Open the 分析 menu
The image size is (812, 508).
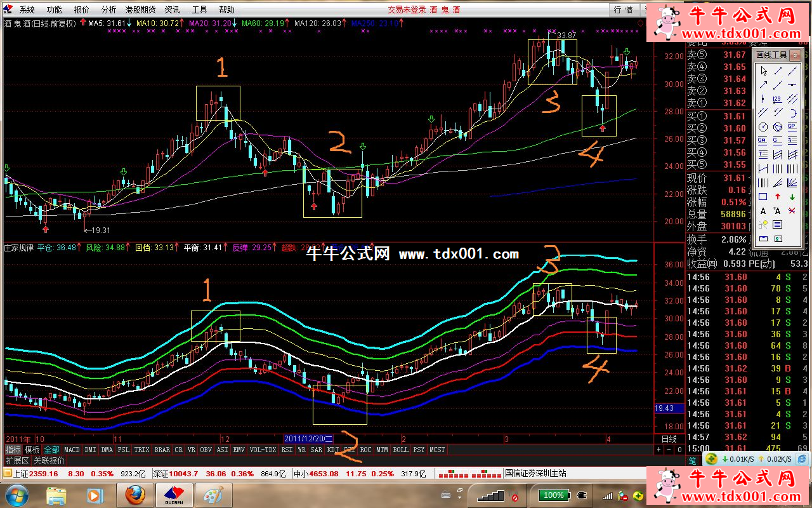click(108, 10)
